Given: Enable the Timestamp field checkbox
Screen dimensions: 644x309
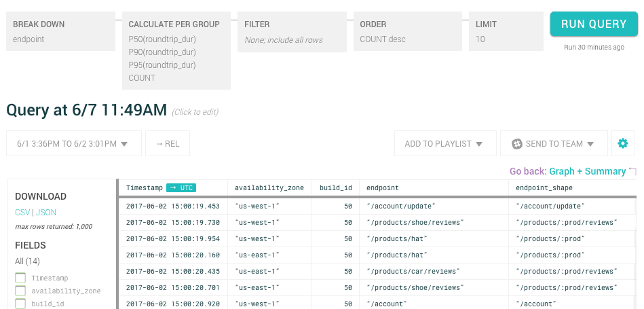Looking at the screenshot, I should tap(20, 278).
